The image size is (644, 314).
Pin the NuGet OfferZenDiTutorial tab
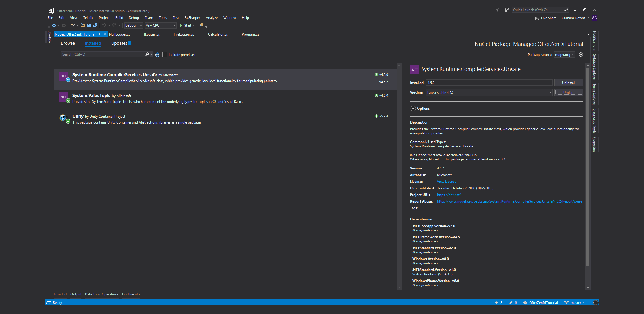point(100,34)
